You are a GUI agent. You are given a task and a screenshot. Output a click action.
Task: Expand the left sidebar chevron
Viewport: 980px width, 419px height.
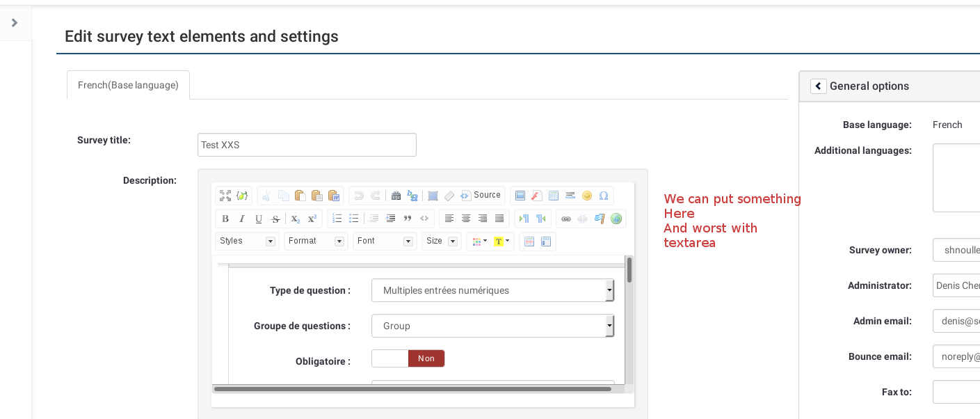15,23
